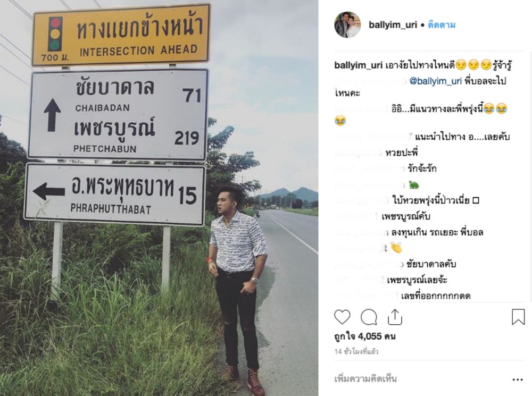The width and height of the screenshot is (532, 396).
Task: Click commenter name beside หวยปะพี่ comment
Action: click(x=358, y=153)
